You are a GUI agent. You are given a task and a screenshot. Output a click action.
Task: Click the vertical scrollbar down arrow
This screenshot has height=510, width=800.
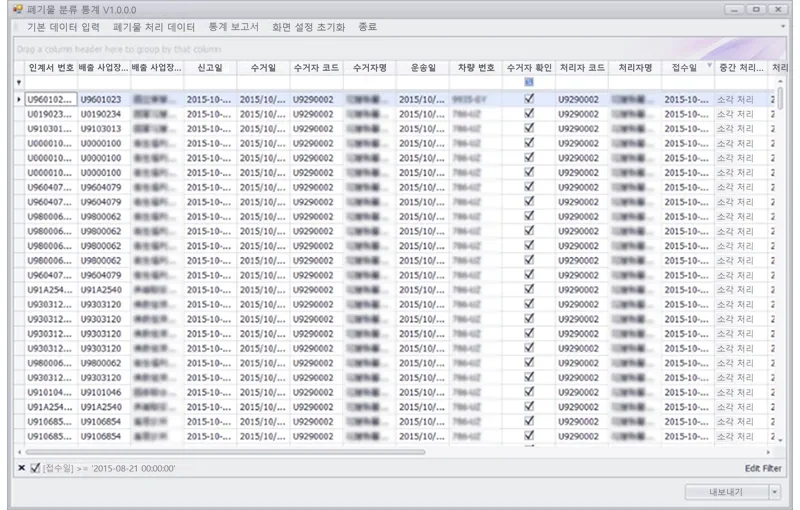(x=780, y=438)
